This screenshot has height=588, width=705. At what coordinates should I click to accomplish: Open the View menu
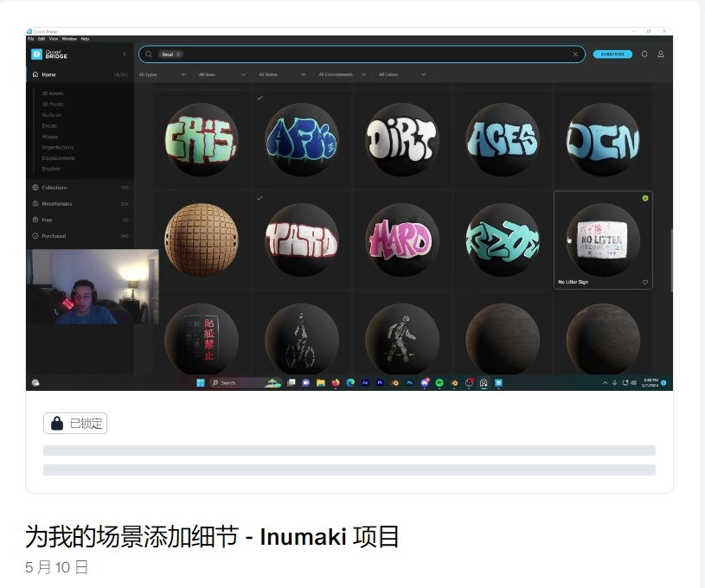54,39
